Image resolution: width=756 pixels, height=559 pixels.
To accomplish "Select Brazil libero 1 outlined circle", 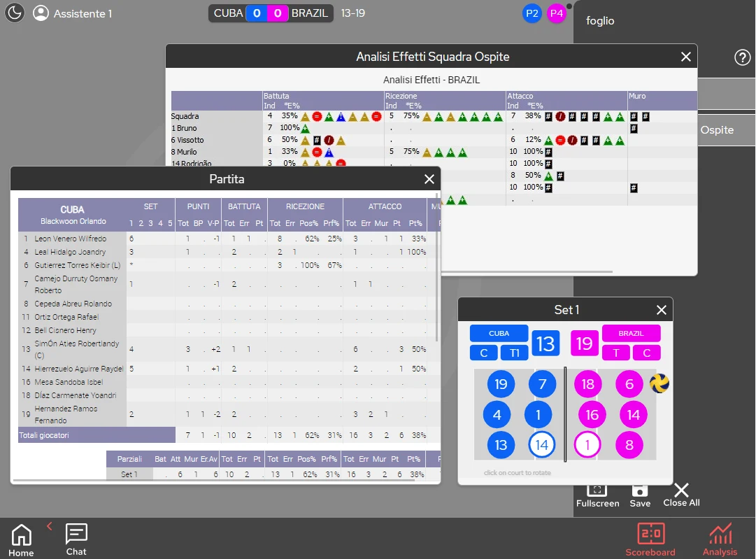I will point(587,445).
